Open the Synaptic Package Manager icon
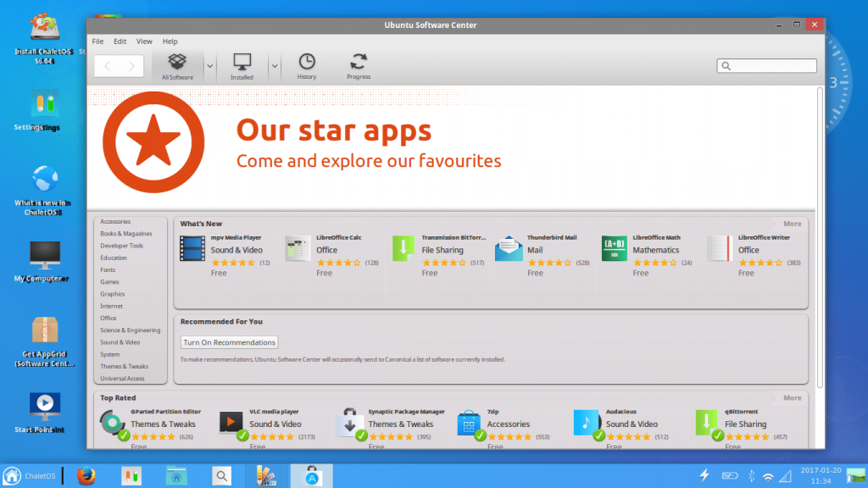 coord(350,424)
